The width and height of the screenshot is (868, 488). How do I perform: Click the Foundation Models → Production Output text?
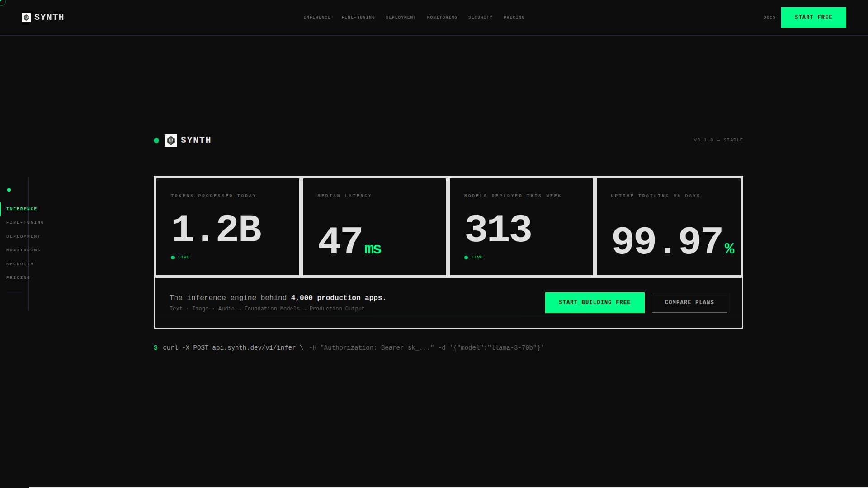(x=304, y=309)
